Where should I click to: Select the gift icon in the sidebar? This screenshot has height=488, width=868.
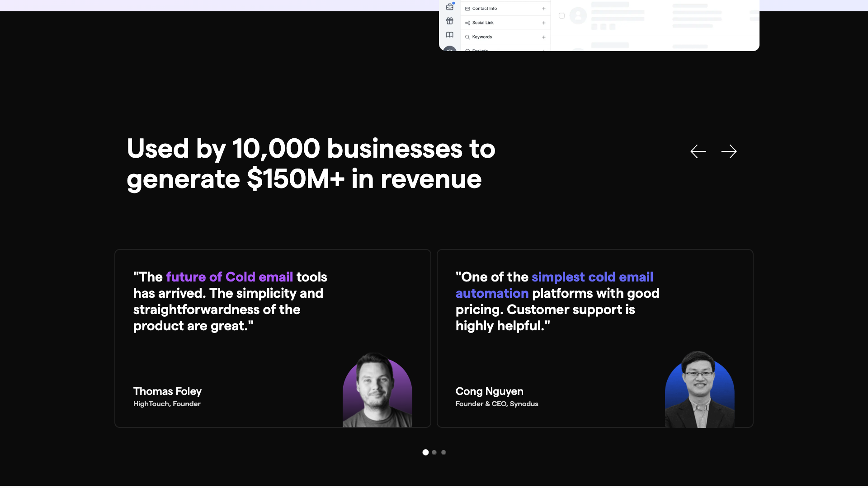click(449, 20)
